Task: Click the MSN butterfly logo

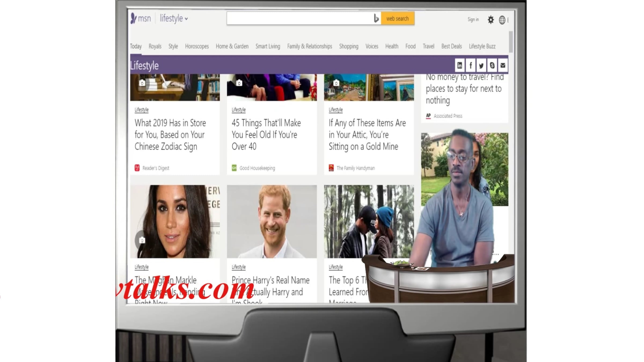Action: click(134, 18)
